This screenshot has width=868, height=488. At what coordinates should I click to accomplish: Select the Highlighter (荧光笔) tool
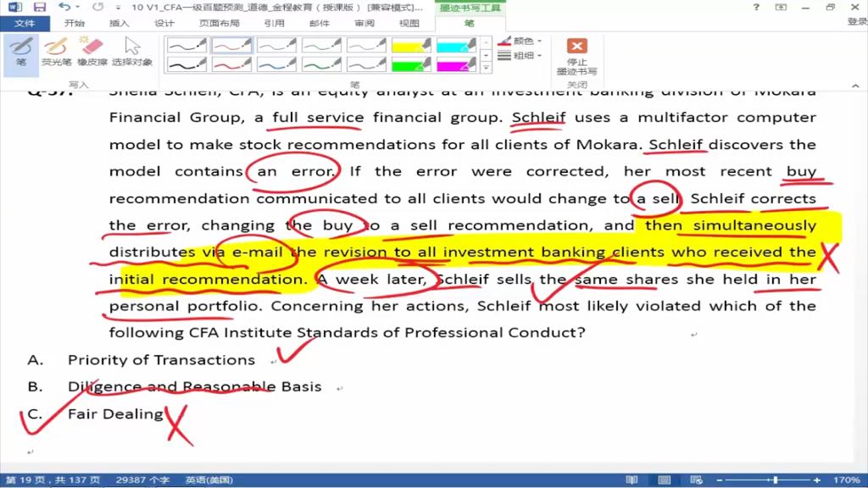[56, 51]
